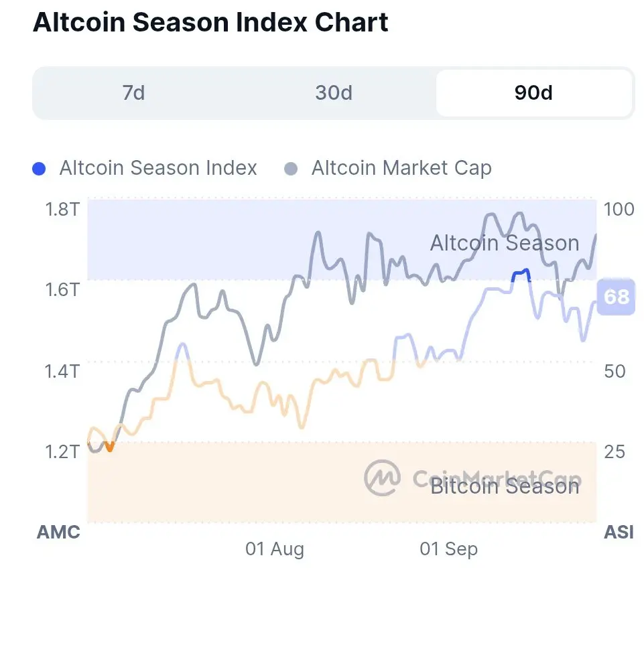The width and height of the screenshot is (644, 647).
Task: Click the Altcoin Season Index legend label
Action: [158, 168]
